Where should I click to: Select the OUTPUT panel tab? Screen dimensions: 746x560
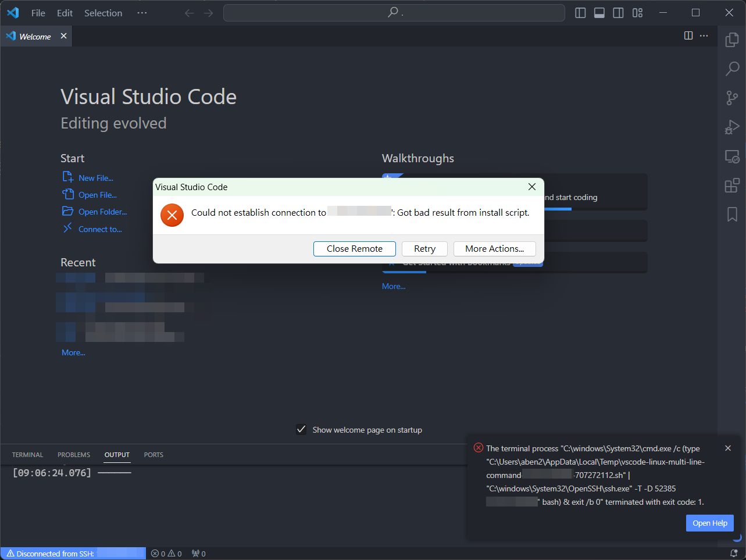pyautogui.click(x=117, y=455)
